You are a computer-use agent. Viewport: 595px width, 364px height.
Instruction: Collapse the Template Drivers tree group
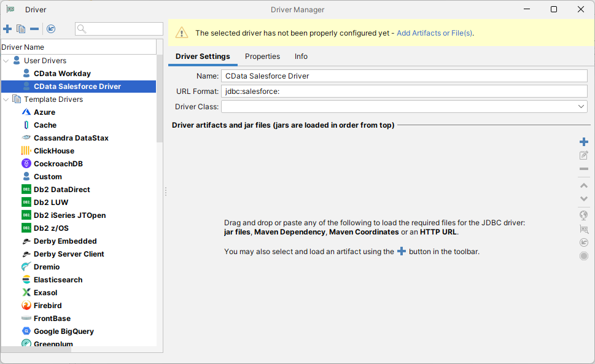click(6, 99)
